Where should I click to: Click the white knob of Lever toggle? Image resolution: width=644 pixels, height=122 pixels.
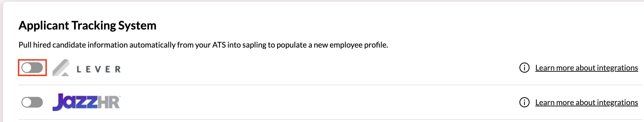pyautogui.click(x=27, y=68)
